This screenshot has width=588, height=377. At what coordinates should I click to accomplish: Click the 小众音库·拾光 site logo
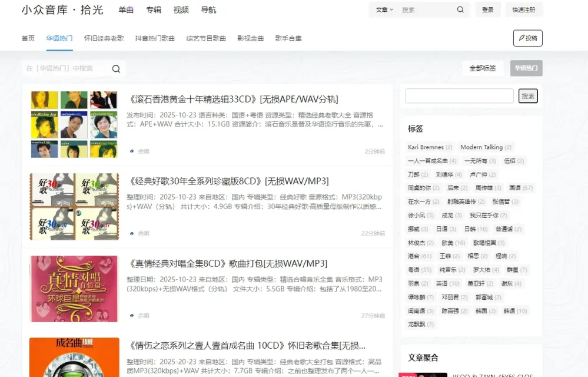pos(62,10)
